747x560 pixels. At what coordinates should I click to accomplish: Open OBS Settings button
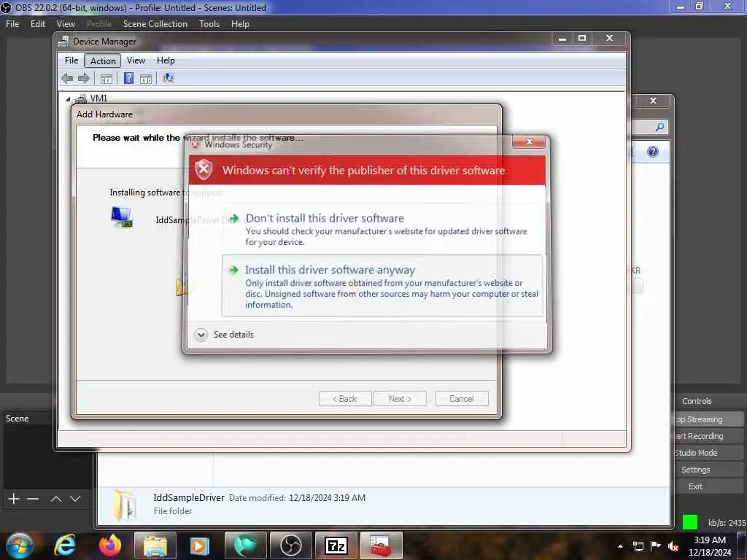(x=709, y=470)
